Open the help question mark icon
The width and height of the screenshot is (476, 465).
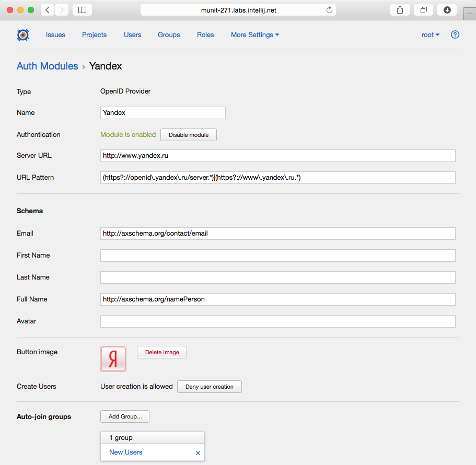point(455,34)
